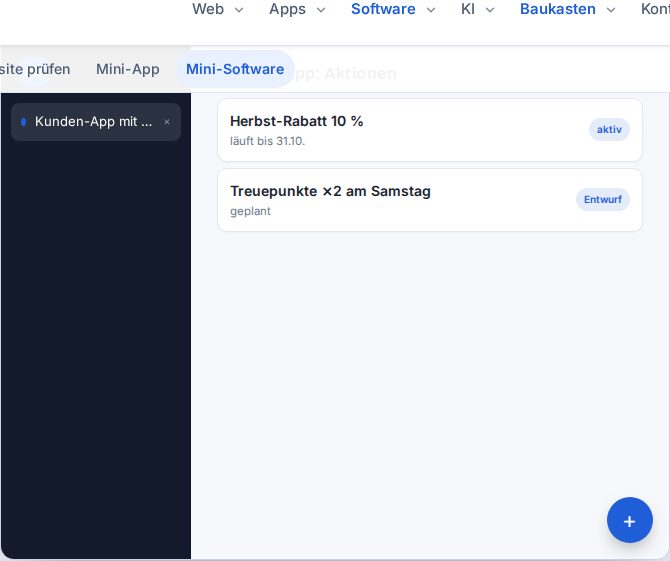Open the Web menu
670x561 pixels.
point(208,9)
